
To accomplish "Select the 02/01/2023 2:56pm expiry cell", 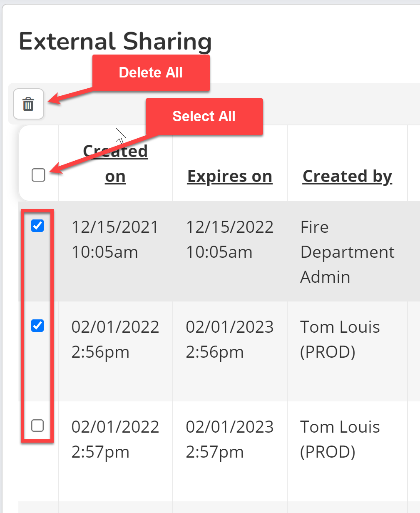I will (x=229, y=339).
